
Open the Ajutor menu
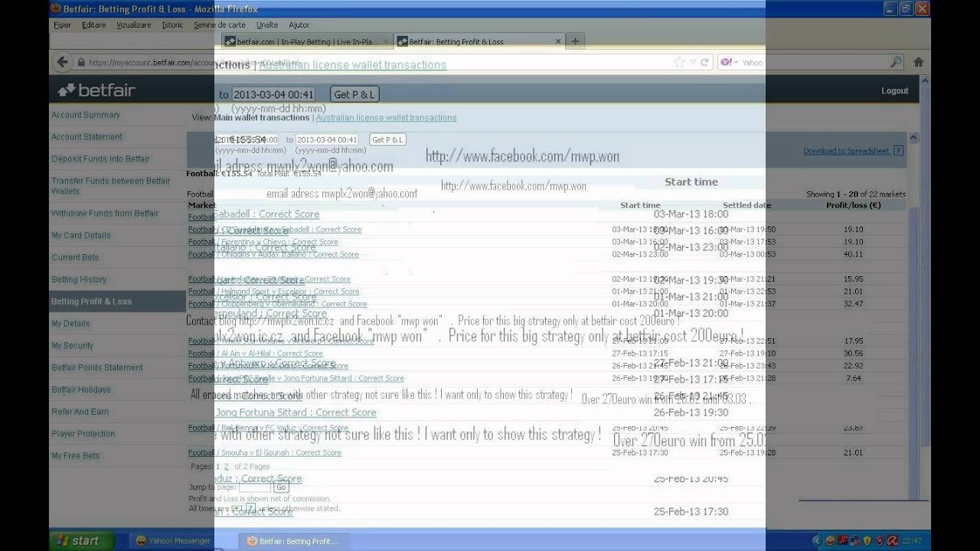299,25
